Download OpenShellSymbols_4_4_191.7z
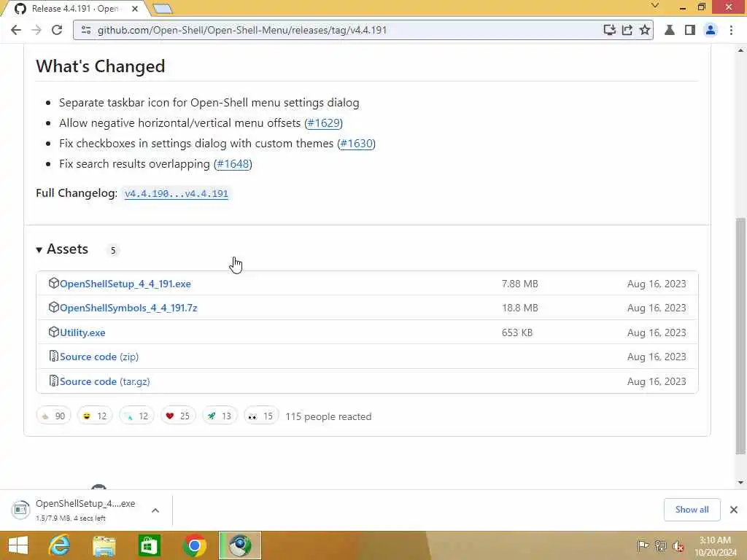 (x=128, y=308)
